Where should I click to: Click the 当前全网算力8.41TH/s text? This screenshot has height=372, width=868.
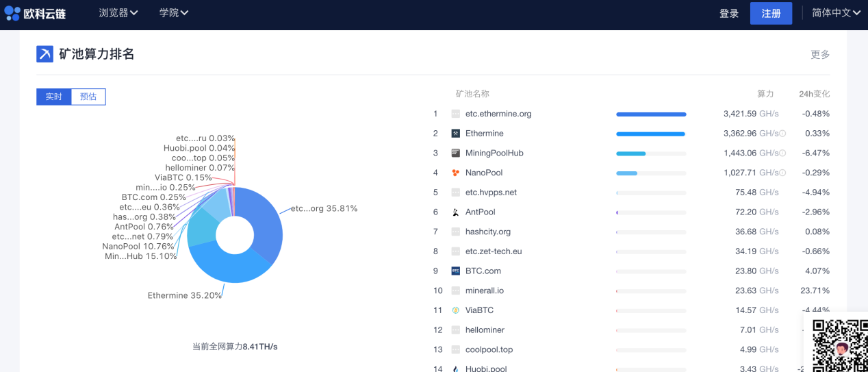pos(235,347)
